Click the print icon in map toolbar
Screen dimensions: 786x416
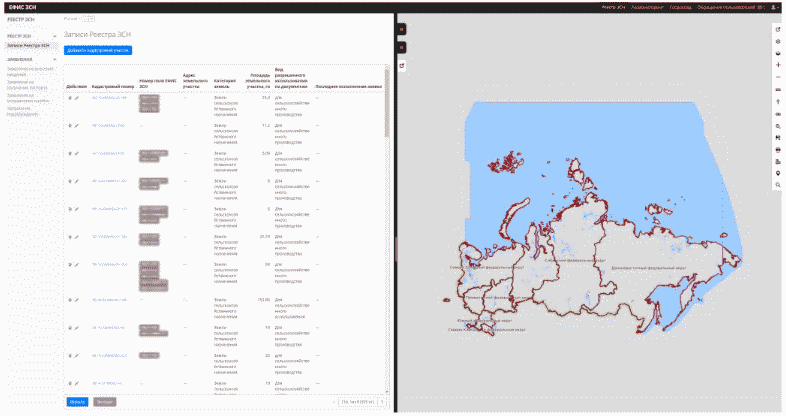point(778,161)
